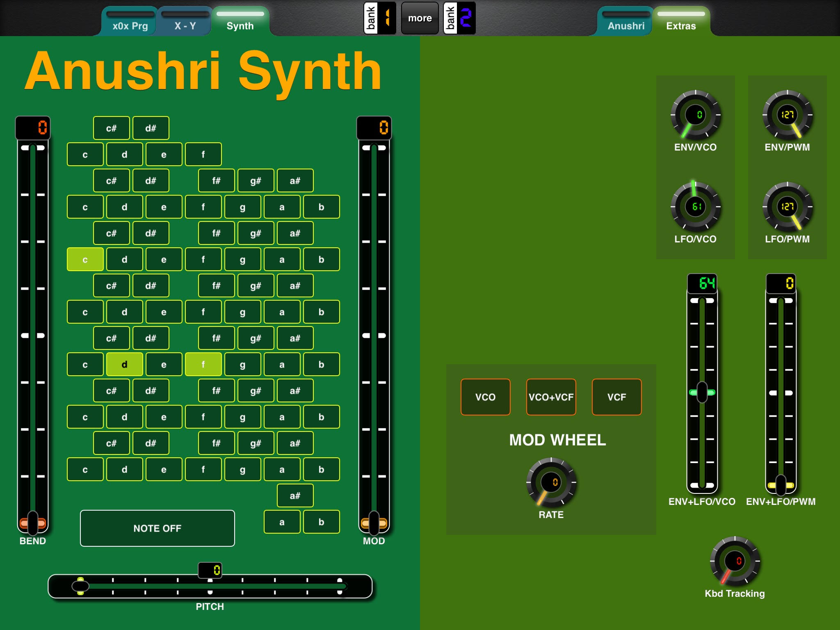The width and height of the screenshot is (840, 630).
Task: Adjust the LFO/PWM knob
Action: [x=787, y=207]
